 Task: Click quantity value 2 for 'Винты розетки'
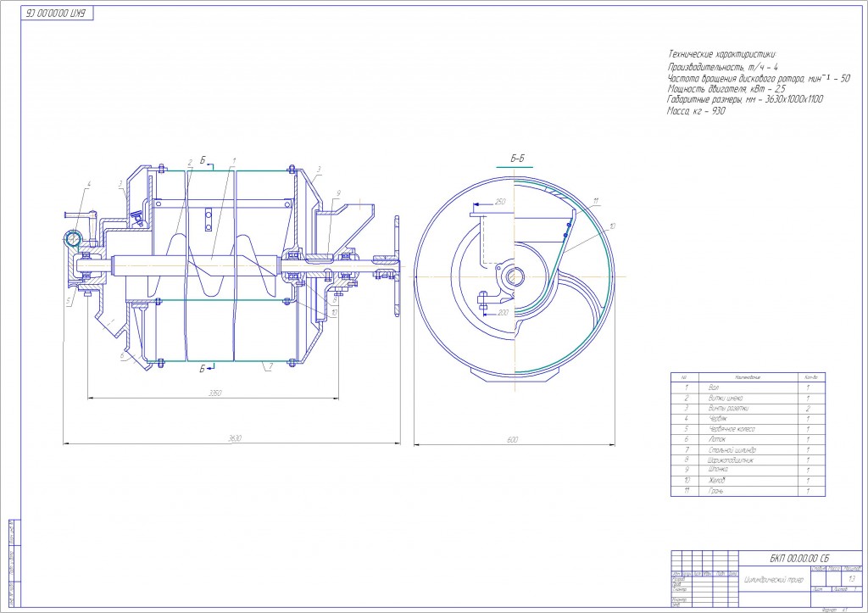tap(808, 408)
